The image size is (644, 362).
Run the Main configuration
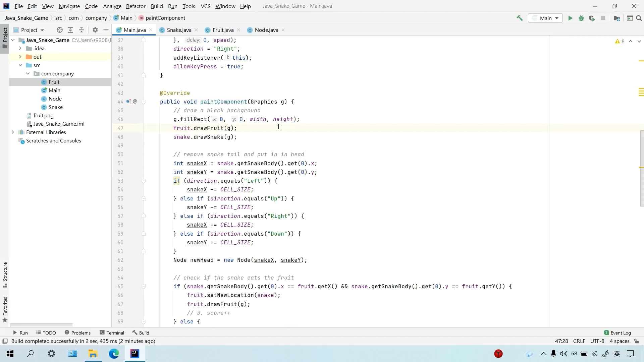pyautogui.click(x=570, y=18)
